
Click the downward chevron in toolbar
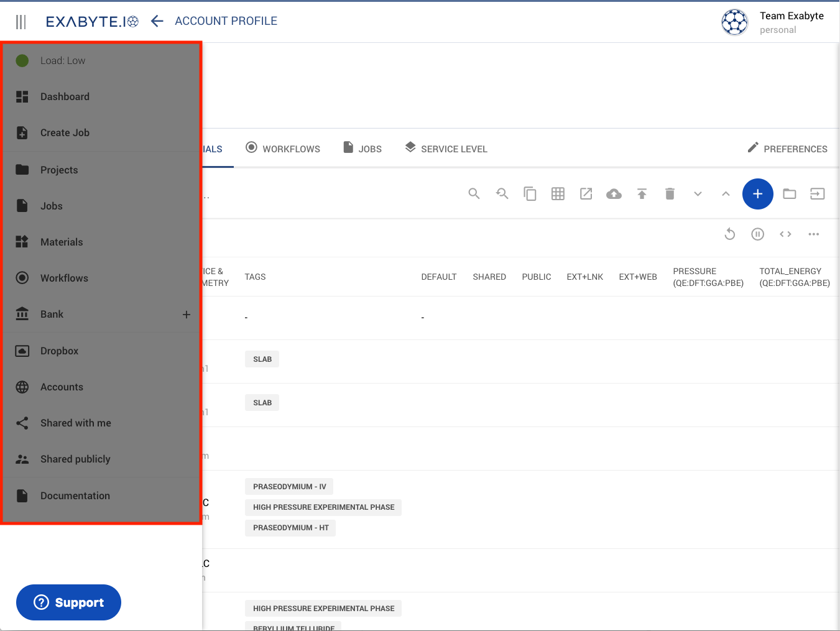point(698,194)
